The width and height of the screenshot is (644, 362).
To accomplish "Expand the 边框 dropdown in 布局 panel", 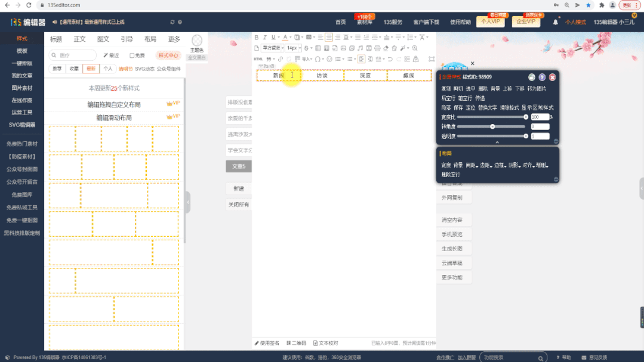I will click(500, 165).
